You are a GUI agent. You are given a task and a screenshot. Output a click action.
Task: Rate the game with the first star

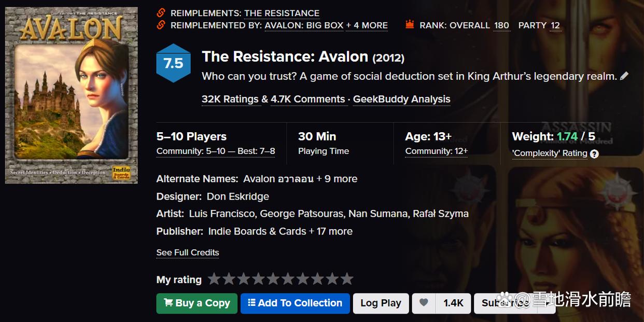(214, 279)
